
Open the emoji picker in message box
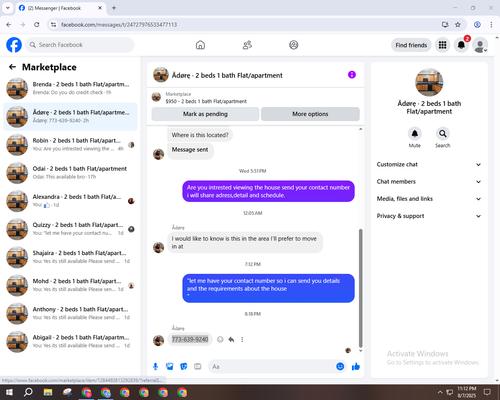pyautogui.click(x=340, y=366)
